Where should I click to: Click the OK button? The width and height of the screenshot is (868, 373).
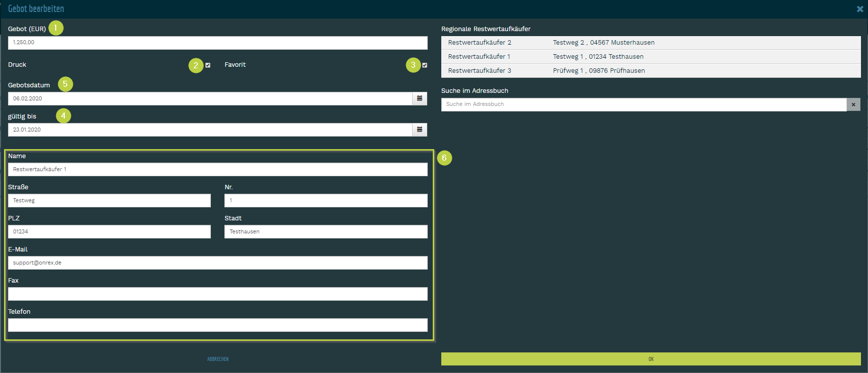point(651,359)
